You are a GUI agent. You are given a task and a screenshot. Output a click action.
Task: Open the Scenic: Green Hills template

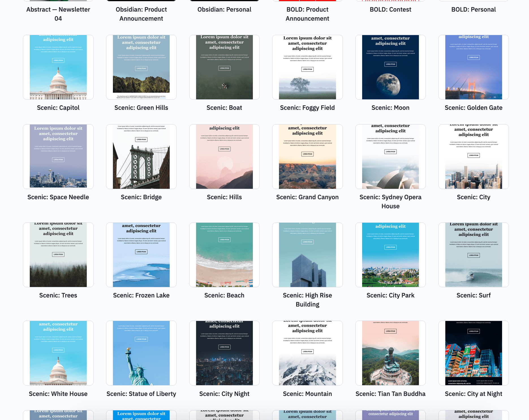click(x=141, y=67)
